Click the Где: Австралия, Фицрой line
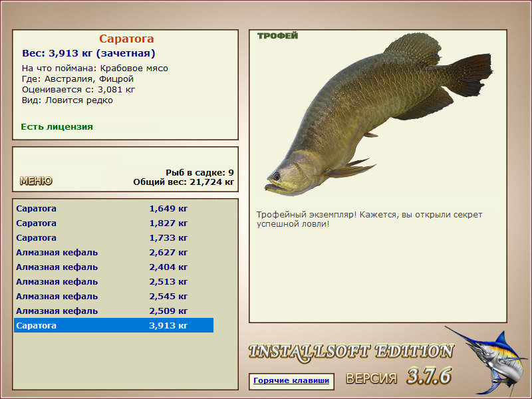532x399 pixels. coord(78,79)
